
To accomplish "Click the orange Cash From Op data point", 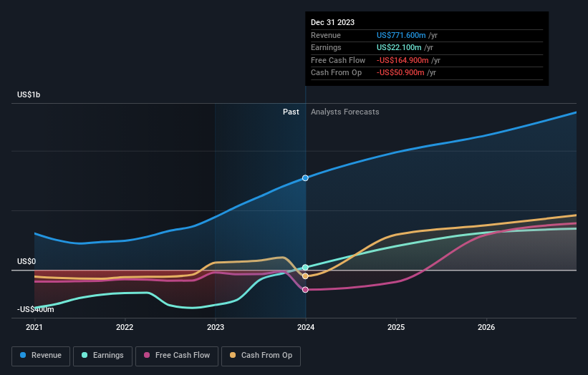I will (305, 276).
